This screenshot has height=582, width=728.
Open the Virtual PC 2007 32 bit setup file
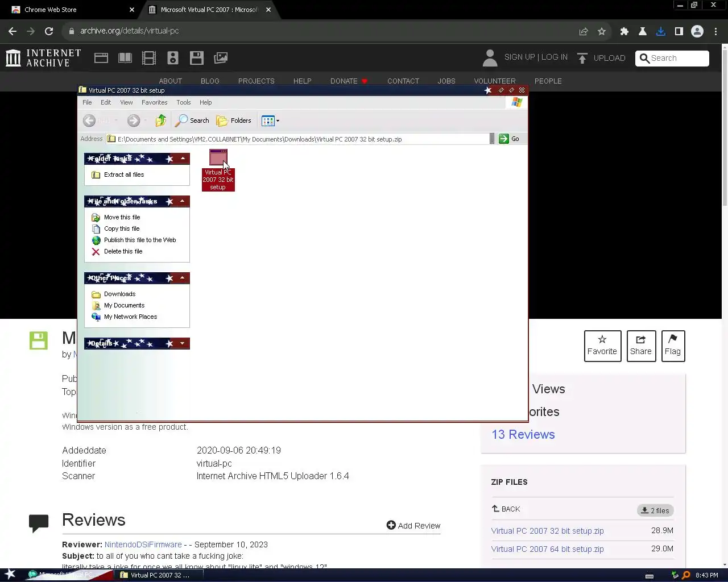click(218, 170)
